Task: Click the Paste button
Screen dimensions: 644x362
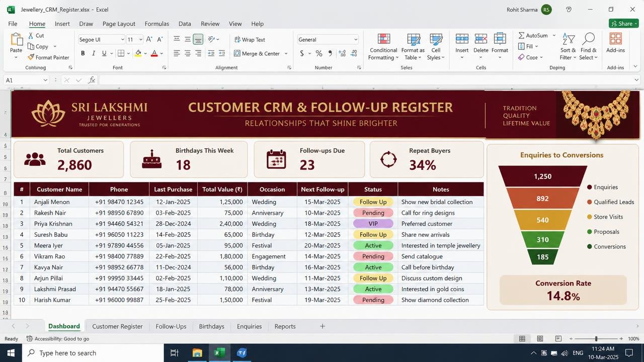Action: click(16, 45)
